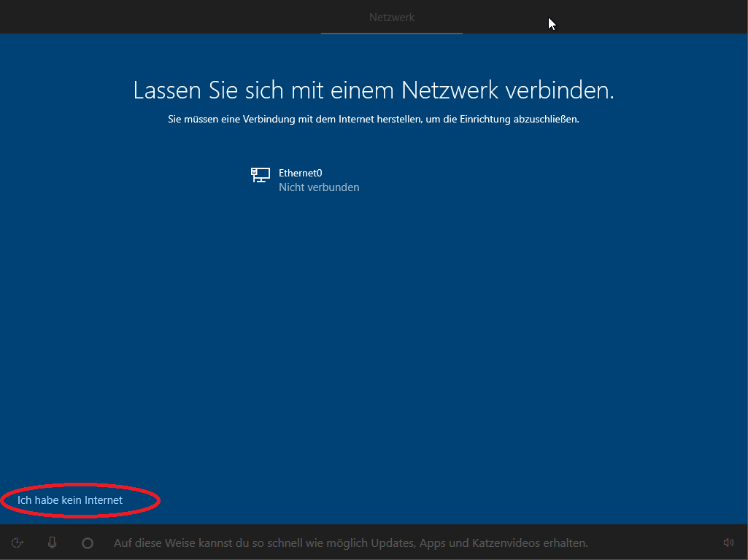Open the ease of access icon
Image resolution: width=748 pixels, height=560 pixels.
click(18, 542)
